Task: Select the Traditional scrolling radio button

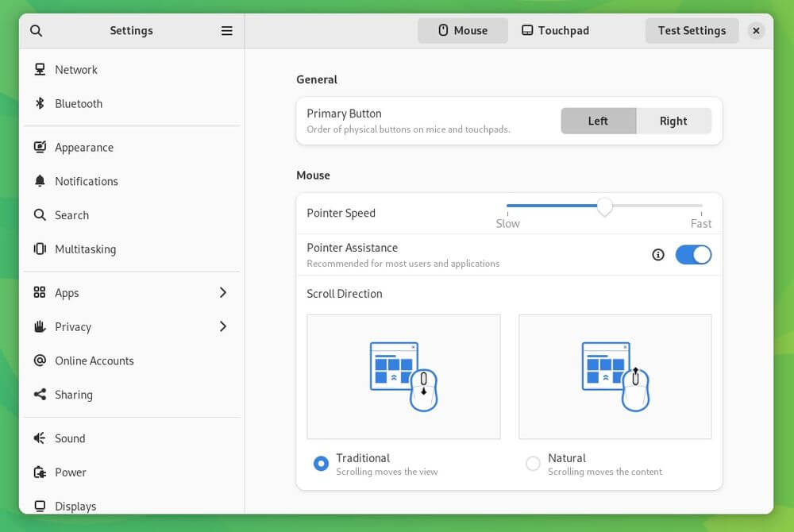Action: [322, 465]
